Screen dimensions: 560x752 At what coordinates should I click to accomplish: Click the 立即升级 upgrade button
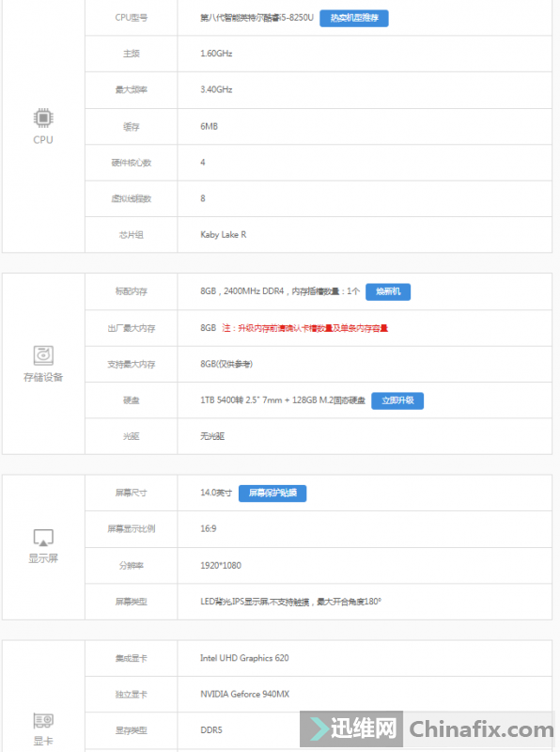click(397, 400)
